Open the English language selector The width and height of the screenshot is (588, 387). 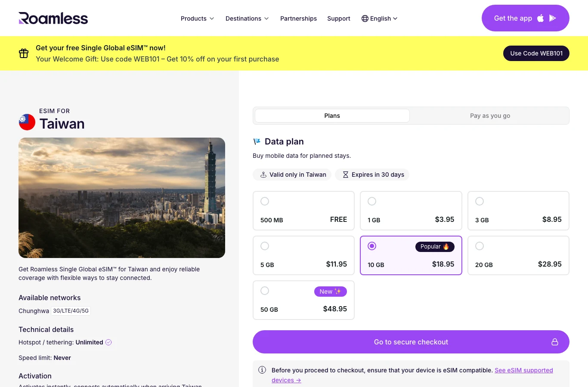click(380, 18)
